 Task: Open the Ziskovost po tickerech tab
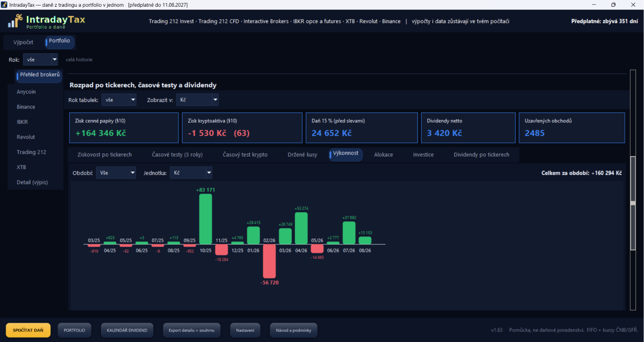(104, 155)
